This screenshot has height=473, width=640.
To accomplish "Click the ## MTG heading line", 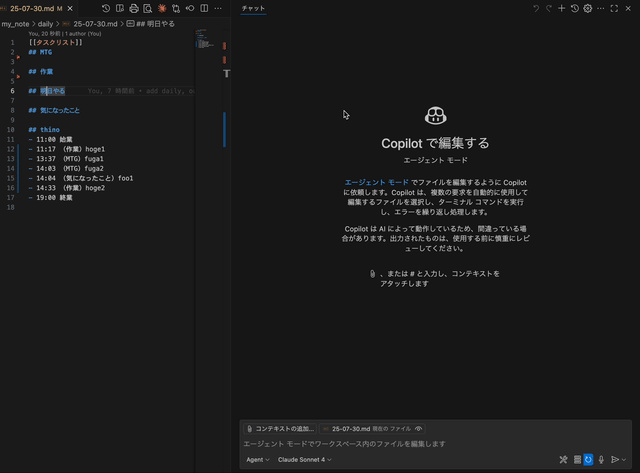I will click(x=40, y=52).
